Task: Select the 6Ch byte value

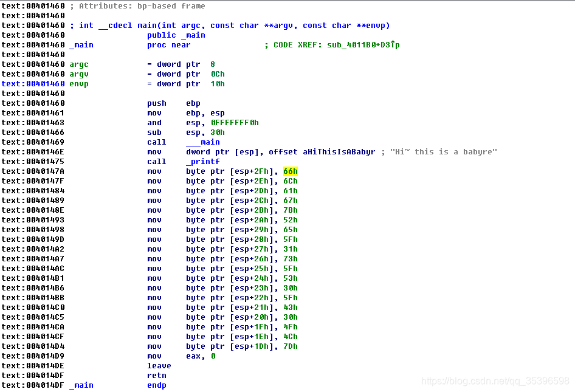Action: coord(290,181)
